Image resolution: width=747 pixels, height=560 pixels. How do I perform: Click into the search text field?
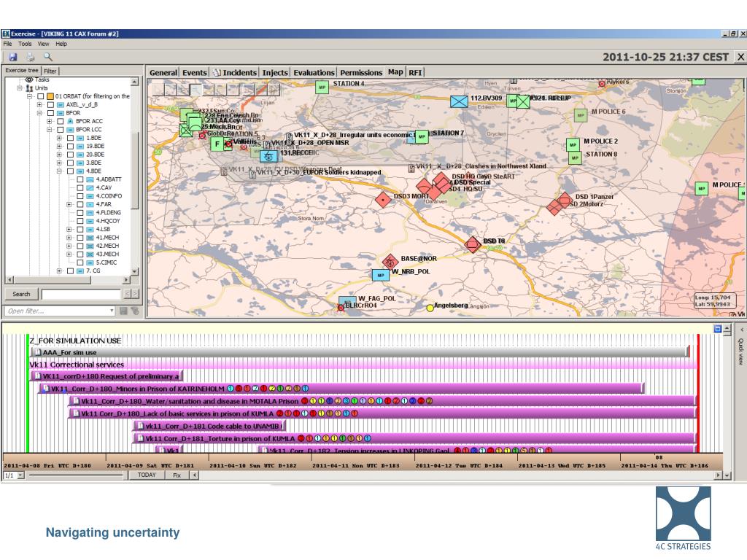tap(81, 295)
